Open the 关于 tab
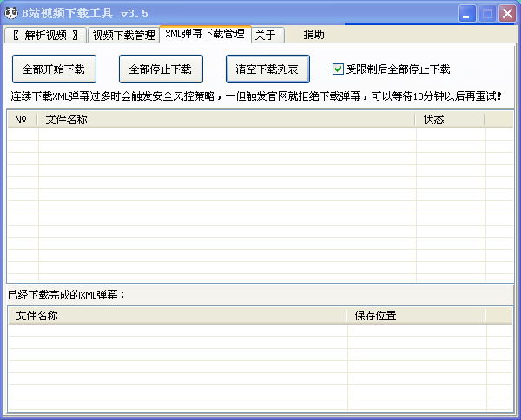The image size is (521, 420). 267,35
